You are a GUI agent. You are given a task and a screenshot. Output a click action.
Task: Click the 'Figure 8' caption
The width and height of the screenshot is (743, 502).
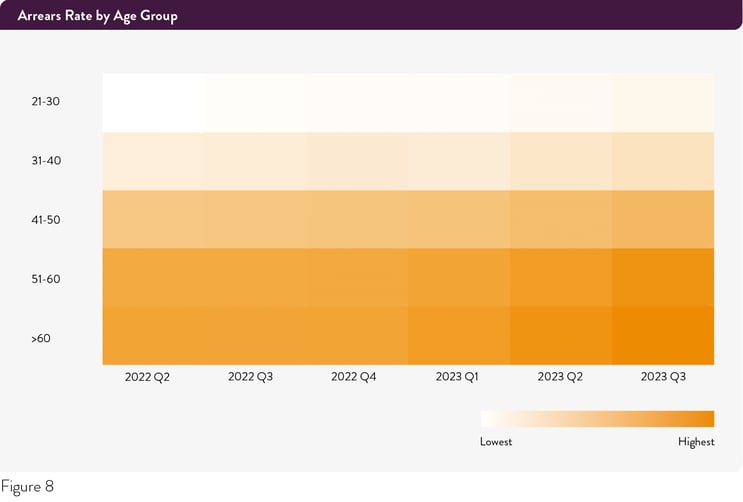click(x=27, y=487)
